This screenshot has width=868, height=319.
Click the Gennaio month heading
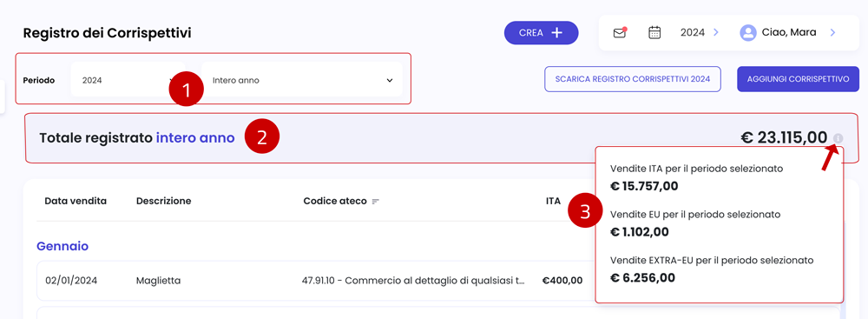tap(62, 246)
